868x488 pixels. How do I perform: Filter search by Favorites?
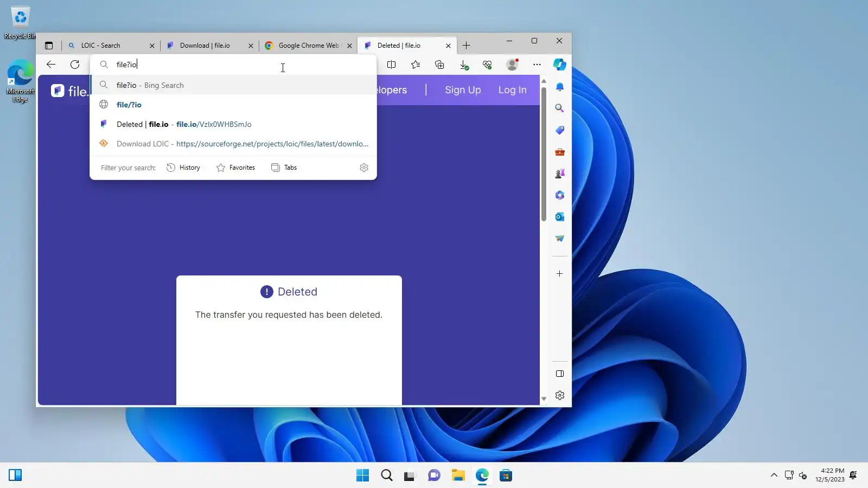point(235,168)
